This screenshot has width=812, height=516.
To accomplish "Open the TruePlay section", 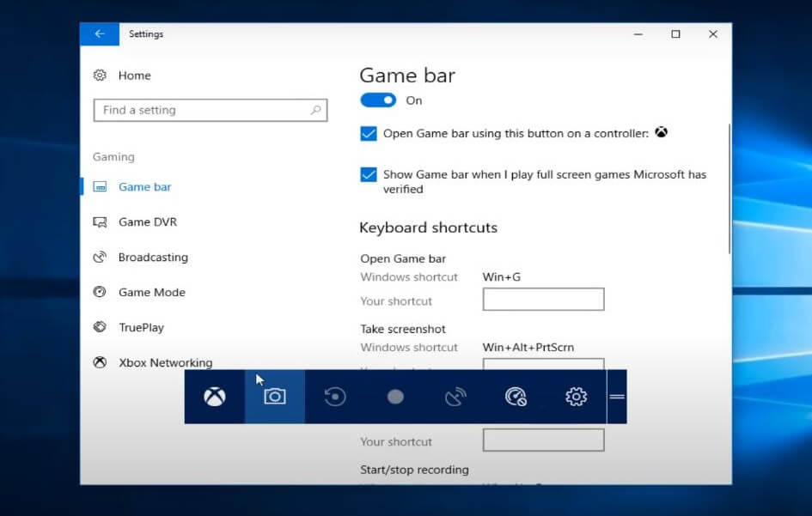I will coord(141,328).
